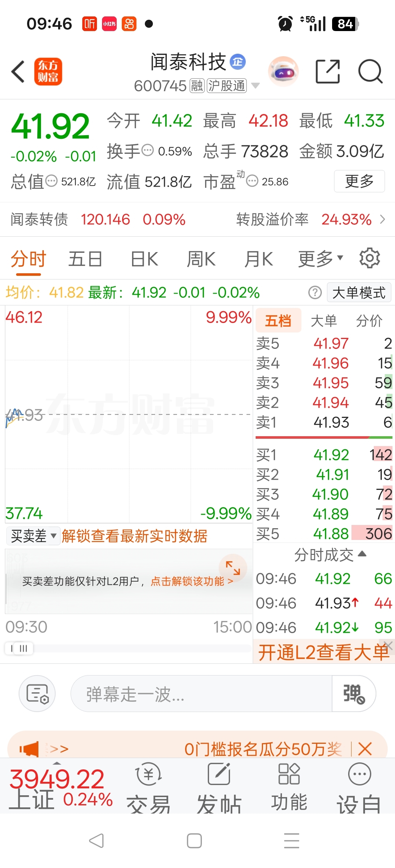
Task: Tap the share export icon
Action: coord(328,72)
